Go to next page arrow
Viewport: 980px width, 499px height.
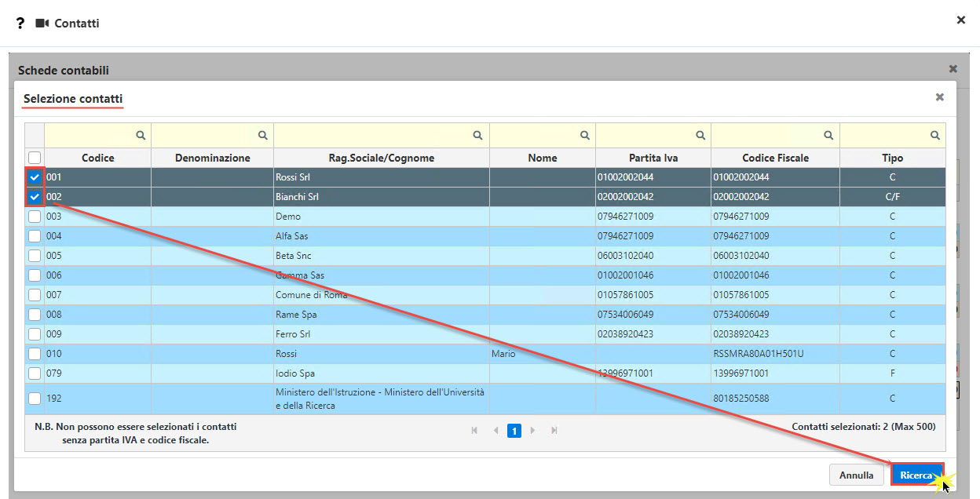tap(533, 430)
